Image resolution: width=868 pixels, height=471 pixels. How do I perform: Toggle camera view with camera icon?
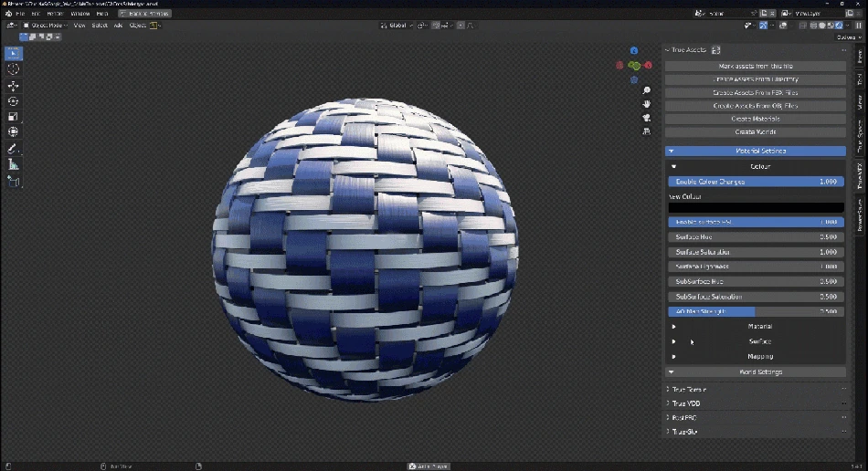point(647,118)
